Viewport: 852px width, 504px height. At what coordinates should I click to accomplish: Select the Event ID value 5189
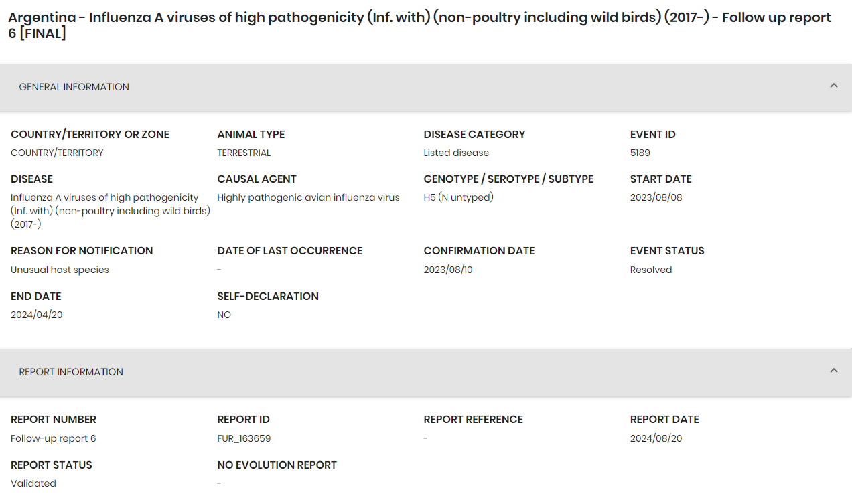(640, 153)
